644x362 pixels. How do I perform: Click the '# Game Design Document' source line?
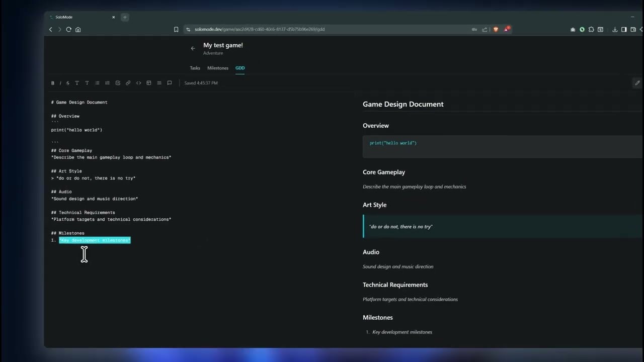coord(79,103)
